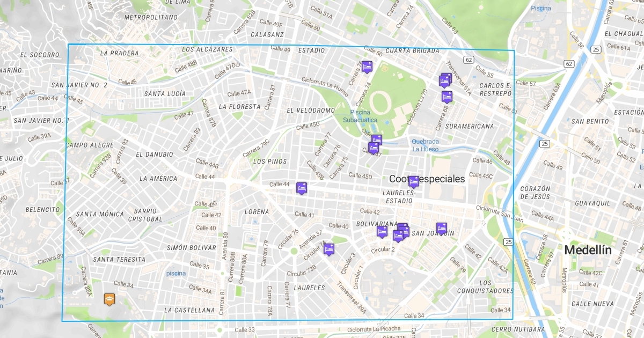Click the northernmost hotel marker near Carrera 75

tap(367, 67)
